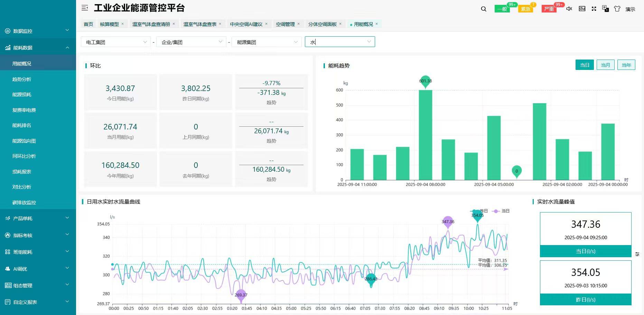Image resolution: width=644 pixels, height=315 pixels.
Task: Open the fullscreen expand icon in the header
Action: pos(594,9)
